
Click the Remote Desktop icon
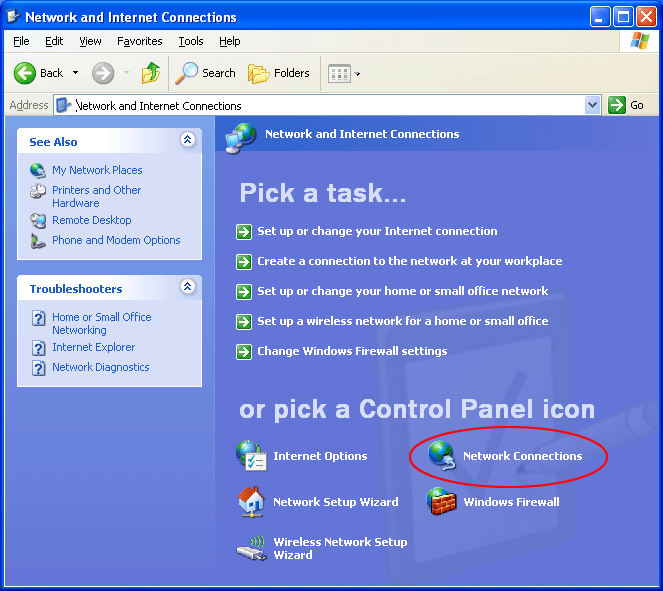[38, 220]
